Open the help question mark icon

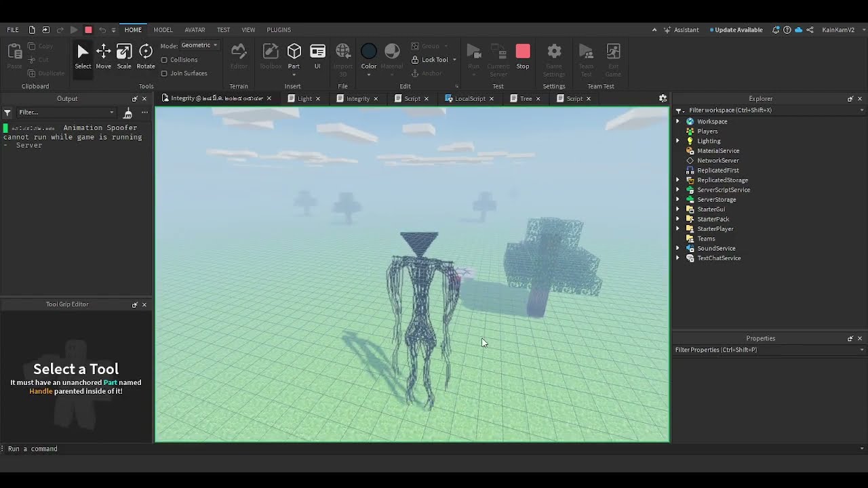[787, 30]
